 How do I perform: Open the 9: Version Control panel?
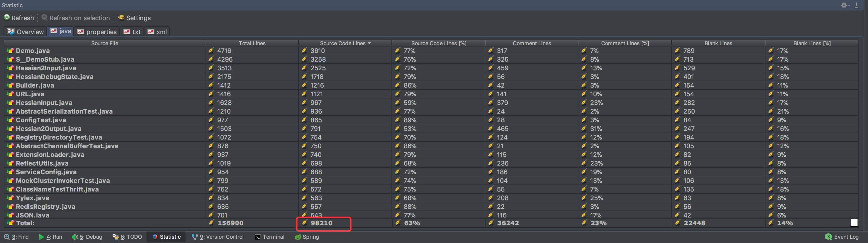click(218, 237)
